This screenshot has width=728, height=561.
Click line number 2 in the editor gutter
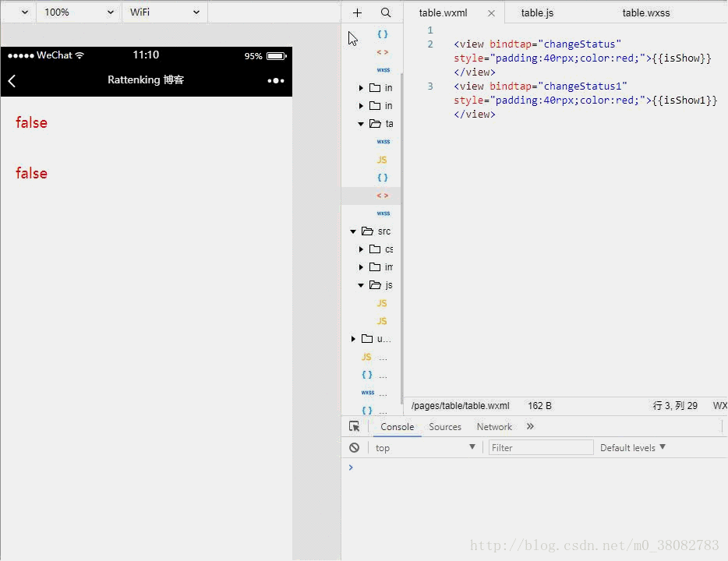click(x=430, y=44)
